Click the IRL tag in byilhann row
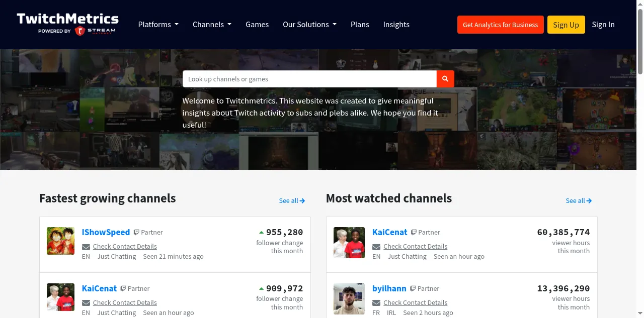 (x=391, y=312)
